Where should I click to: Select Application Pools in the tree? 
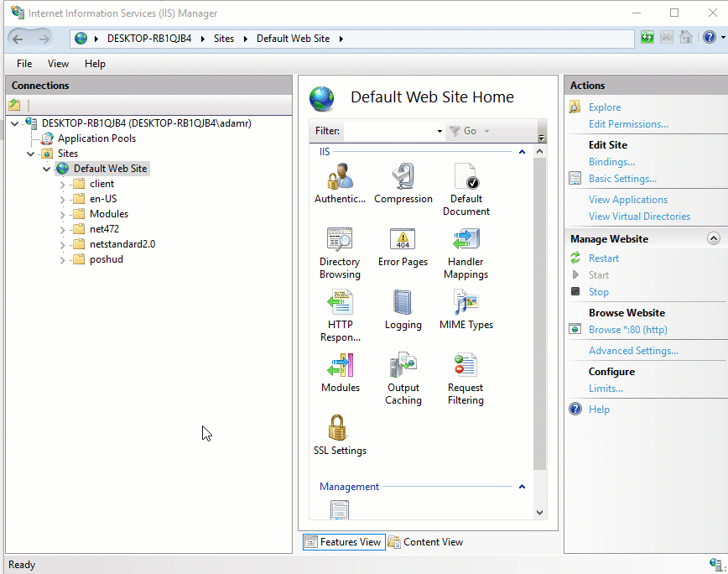[x=96, y=138]
